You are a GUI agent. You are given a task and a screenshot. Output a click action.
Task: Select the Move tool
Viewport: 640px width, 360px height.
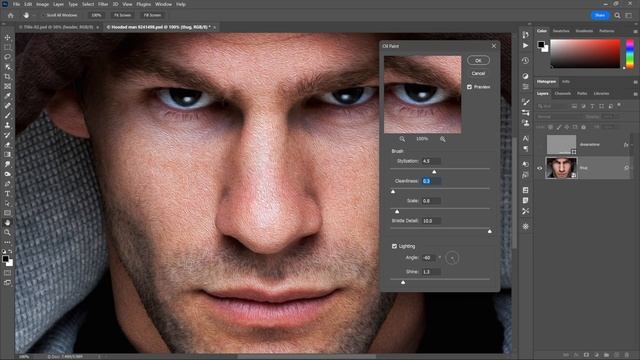(7, 37)
